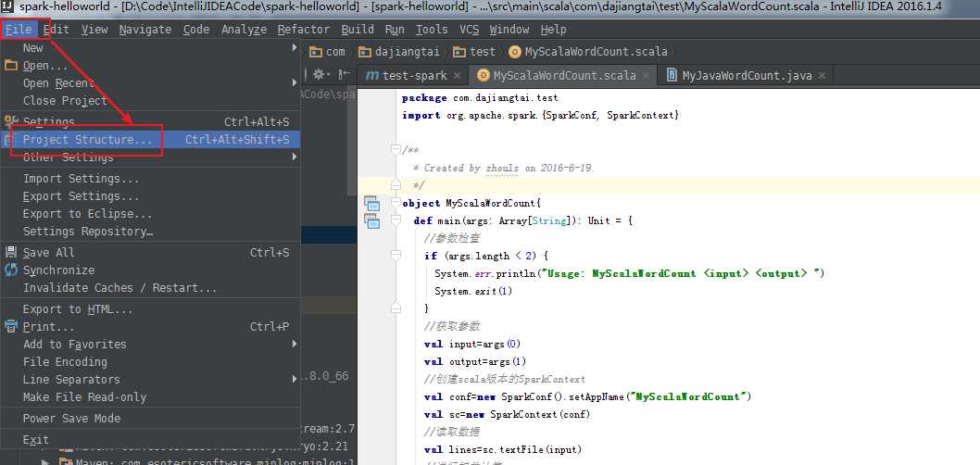980x465 pixels.
Task: Close the MyScalaWordCount.scala tab
Action: [x=647, y=76]
